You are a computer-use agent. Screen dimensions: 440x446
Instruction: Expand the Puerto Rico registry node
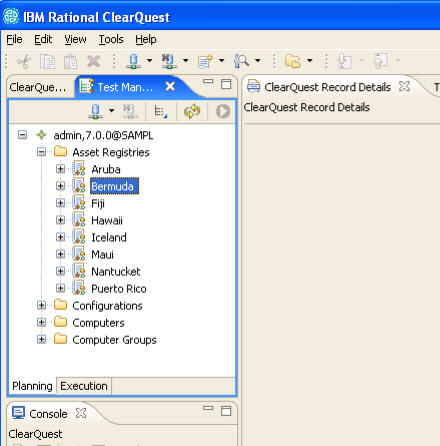coord(60,288)
